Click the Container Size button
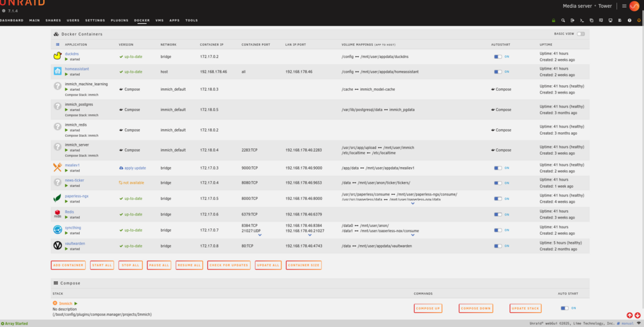The image size is (644, 327). click(304, 265)
